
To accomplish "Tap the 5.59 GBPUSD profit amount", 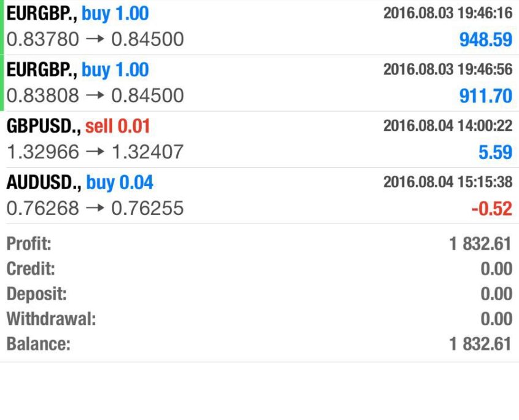I will point(495,152).
